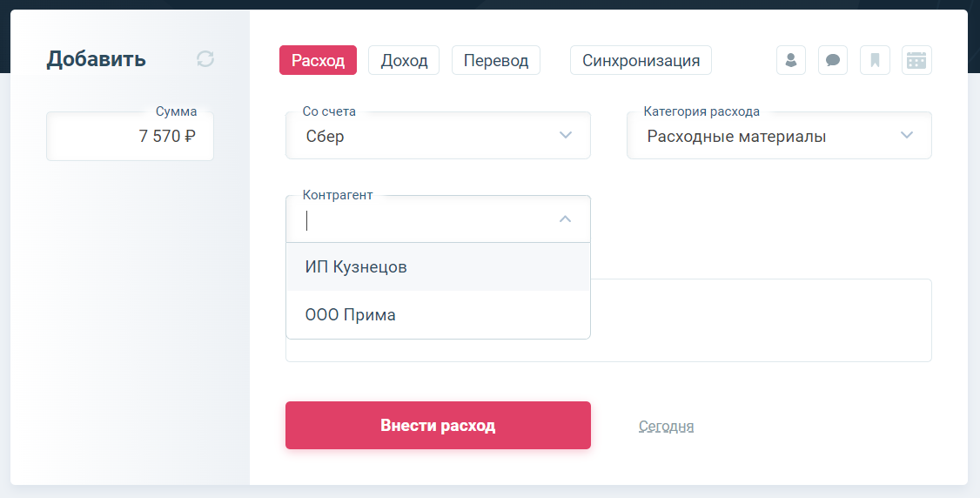Viewport: 980px width, 498px height.
Task: Click the Сегодня date link
Action: tap(667, 426)
